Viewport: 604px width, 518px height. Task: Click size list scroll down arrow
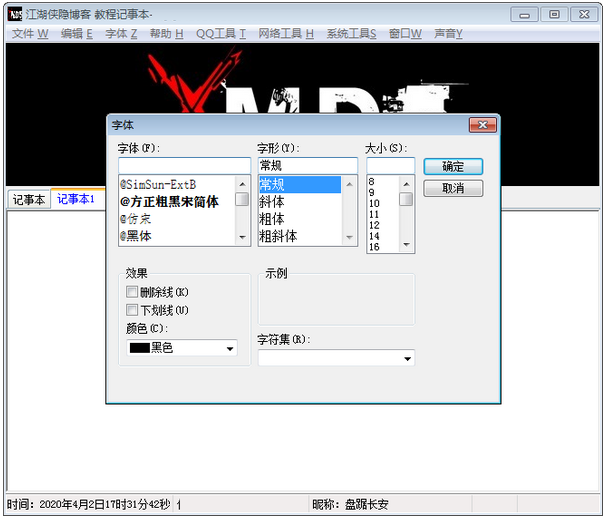pos(406,245)
